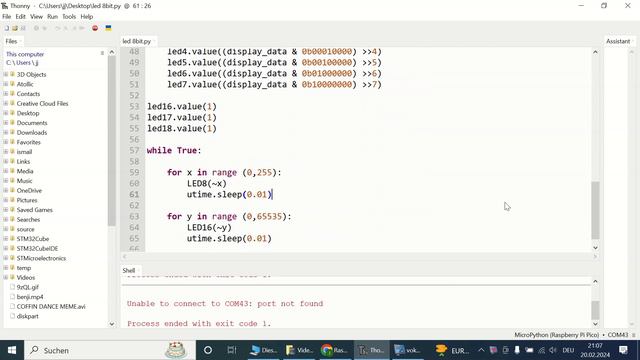The image size is (640, 360).
Task: Expand the Downloads folder node
Action: [6, 132]
